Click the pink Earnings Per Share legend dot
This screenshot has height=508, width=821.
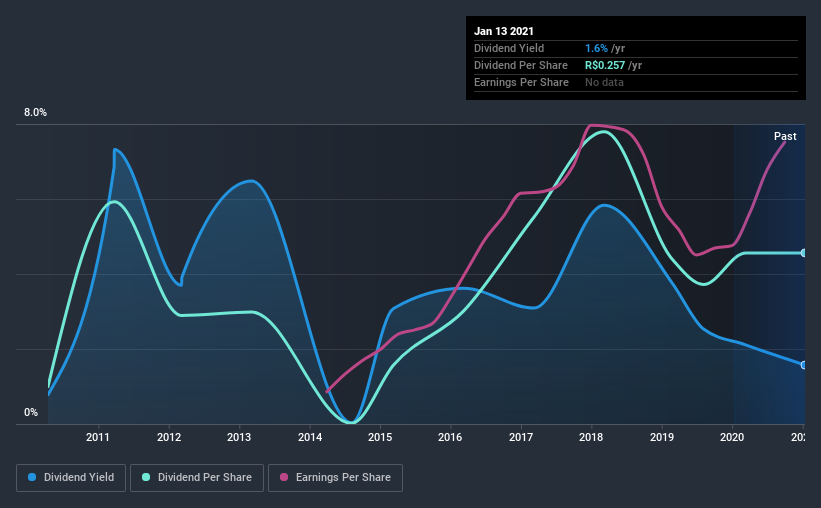[x=284, y=477]
